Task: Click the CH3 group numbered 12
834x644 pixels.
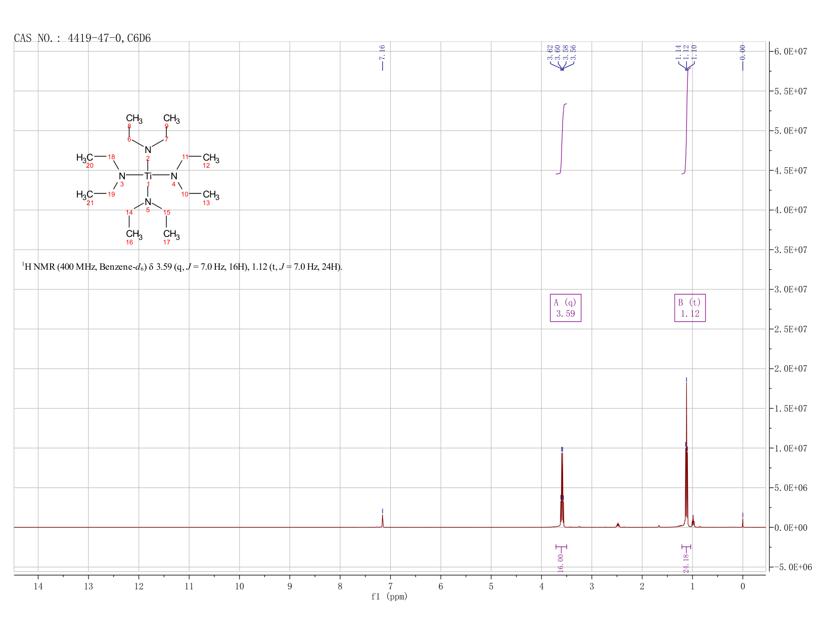Action: click(211, 158)
